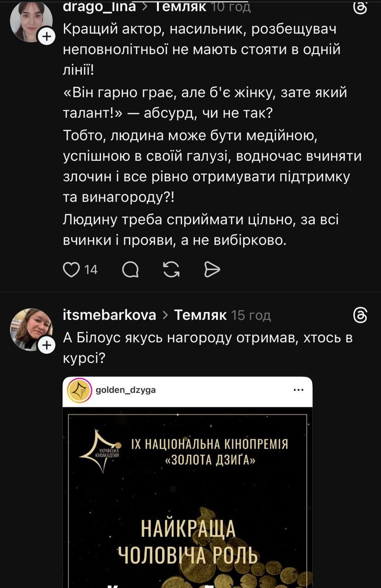Tap Threads logo beside itsmebarkova's post
381x588 pixels.
coord(360,316)
